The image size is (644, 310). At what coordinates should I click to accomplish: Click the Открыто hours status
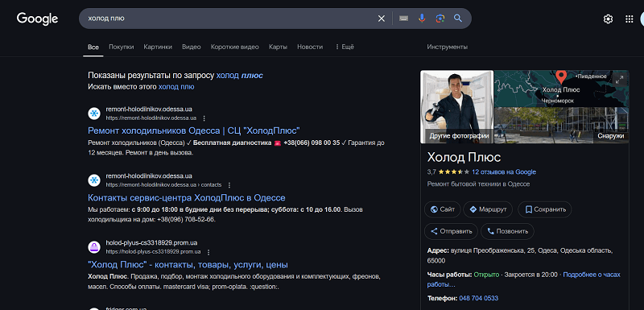[486, 275]
